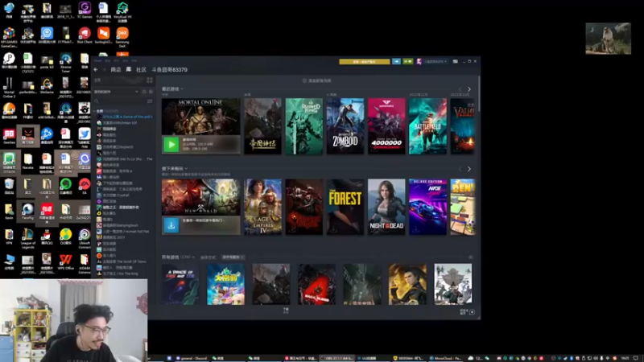The height and width of the screenshot is (362, 644).
Task: Switch to the Discord taskbar button
Action: click(x=192, y=358)
